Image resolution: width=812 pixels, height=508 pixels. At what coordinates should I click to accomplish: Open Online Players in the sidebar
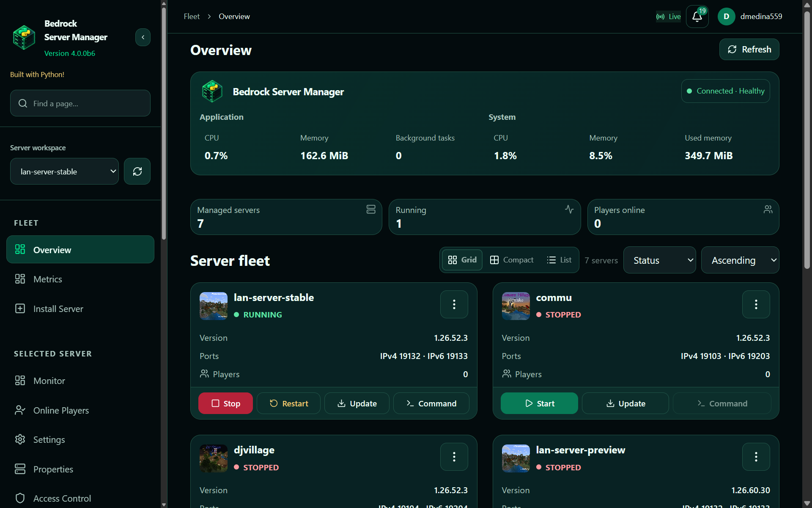click(80, 410)
